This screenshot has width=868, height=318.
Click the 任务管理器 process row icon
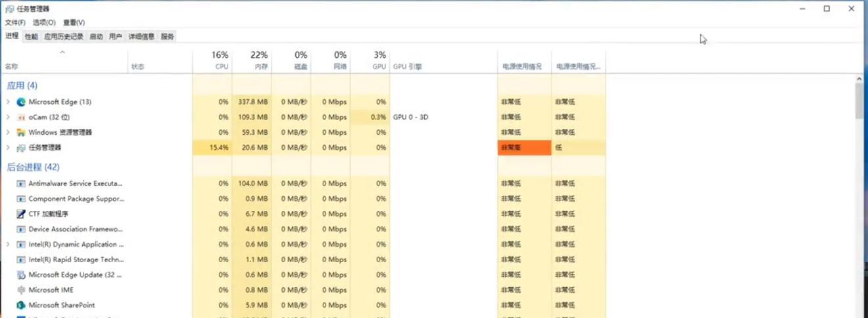(x=21, y=148)
